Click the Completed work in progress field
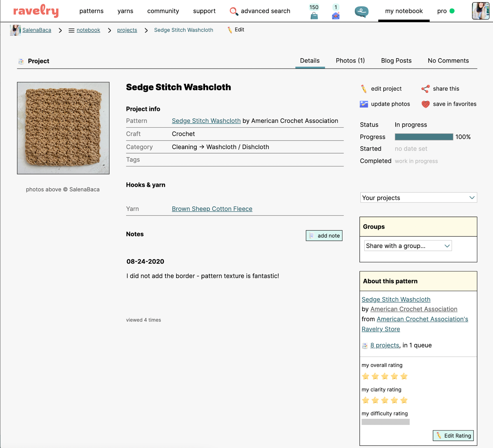This screenshot has width=493, height=448. tap(416, 161)
